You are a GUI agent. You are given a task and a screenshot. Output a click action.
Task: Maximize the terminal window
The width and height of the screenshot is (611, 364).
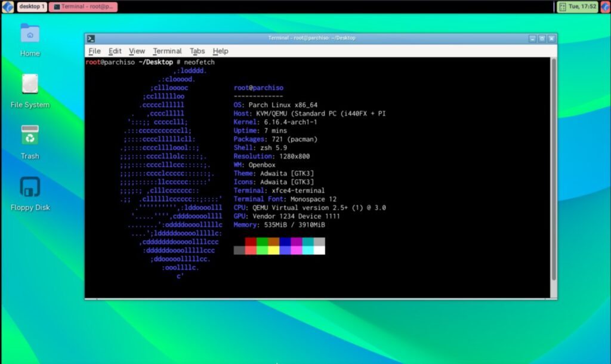pyautogui.click(x=542, y=38)
